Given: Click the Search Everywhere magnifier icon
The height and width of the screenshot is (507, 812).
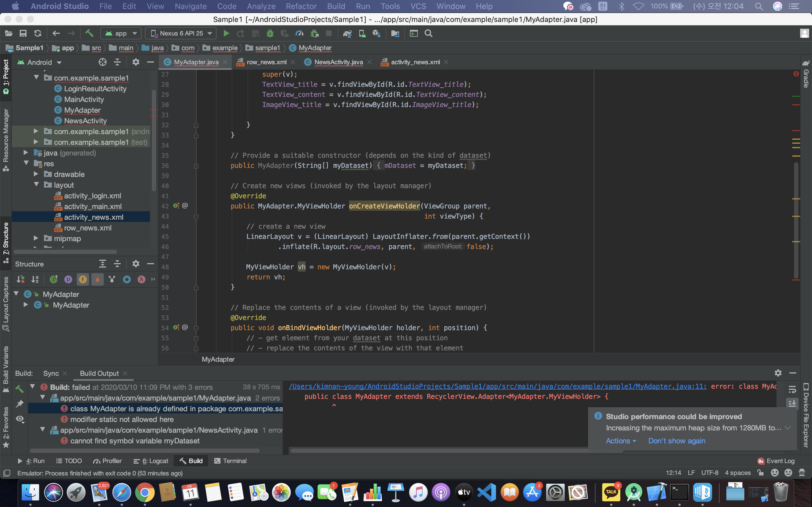Looking at the screenshot, I should tap(429, 33).
